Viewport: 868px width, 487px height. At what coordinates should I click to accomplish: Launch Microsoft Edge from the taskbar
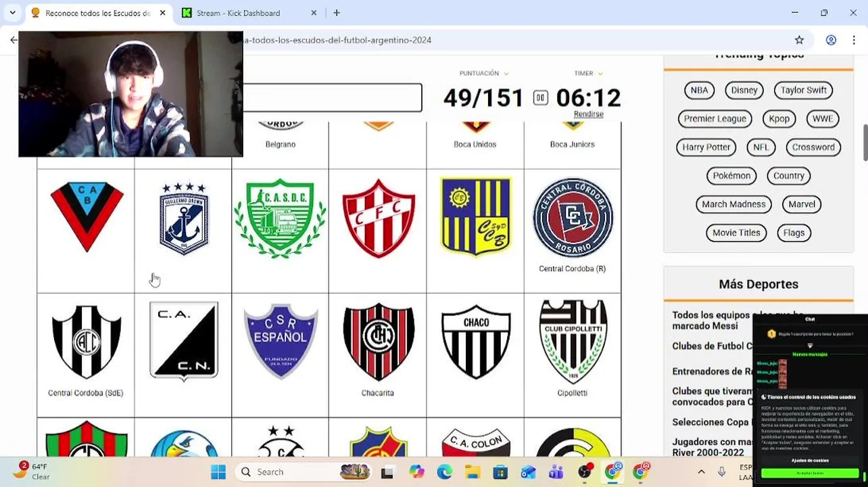click(x=444, y=471)
